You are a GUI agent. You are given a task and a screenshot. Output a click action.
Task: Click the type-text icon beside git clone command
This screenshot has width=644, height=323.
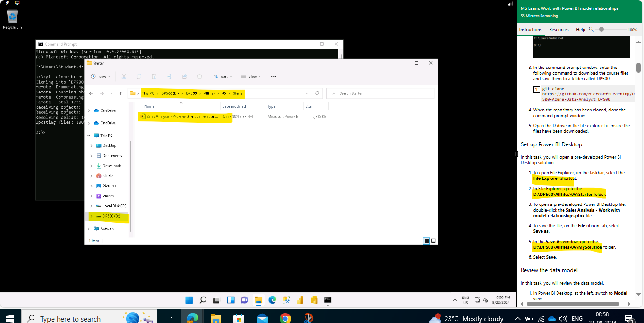(537, 89)
